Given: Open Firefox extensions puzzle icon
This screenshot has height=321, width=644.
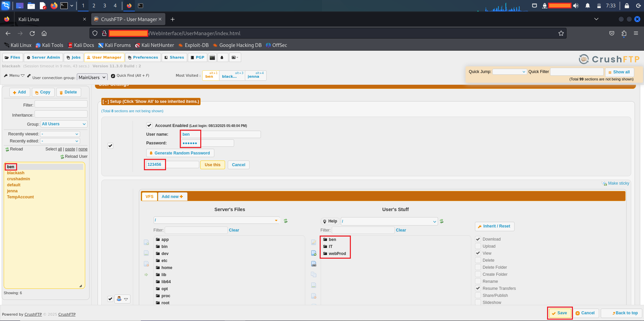Looking at the screenshot, I should [624, 34].
